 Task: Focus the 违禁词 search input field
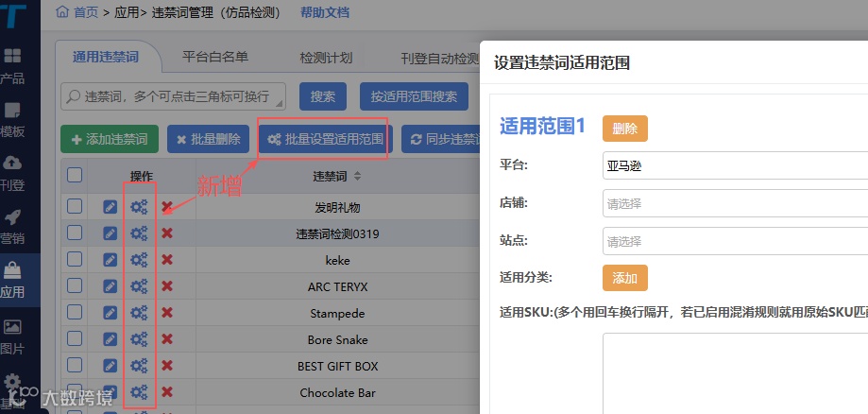173,96
